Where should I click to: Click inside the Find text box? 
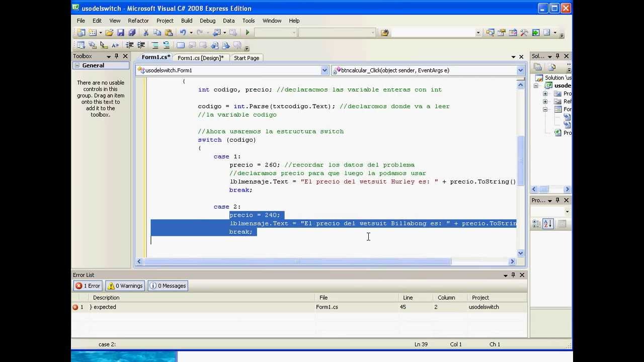[x=433, y=33]
